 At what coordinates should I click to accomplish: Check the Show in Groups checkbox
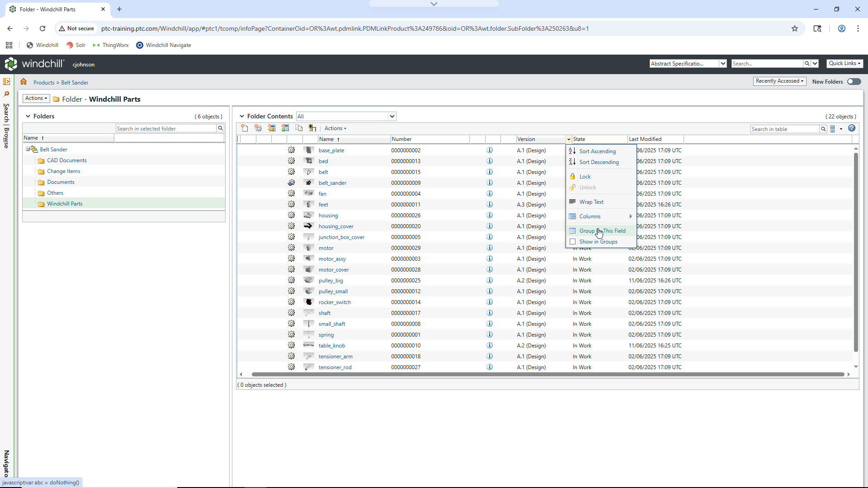click(x=573, y=242)
